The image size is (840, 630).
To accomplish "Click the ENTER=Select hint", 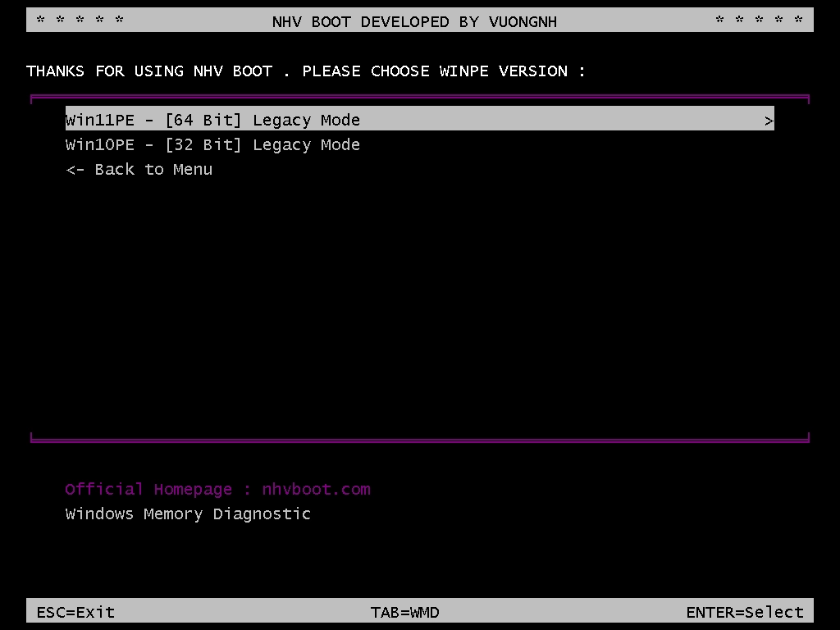I will [x=745, y=612].
